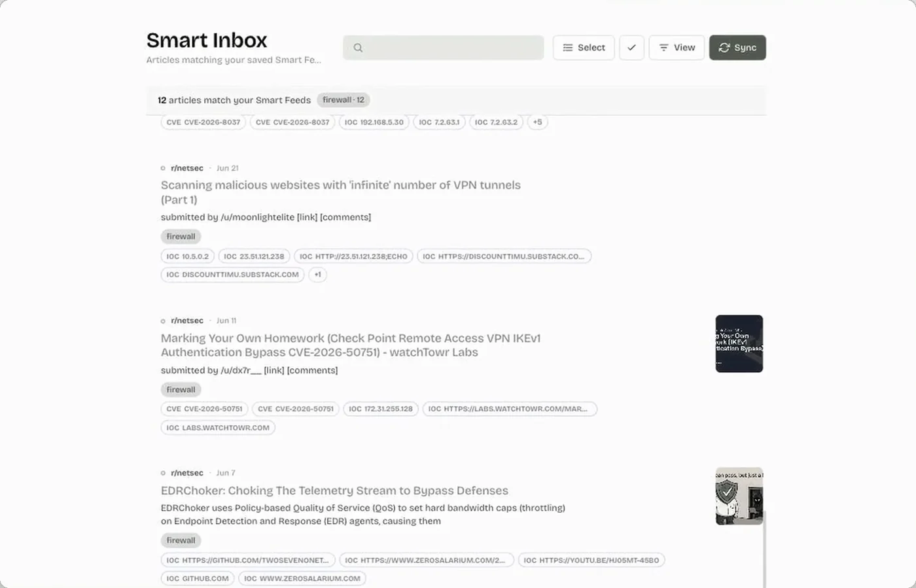Image resolution: width=916 pixels, height=588 pixels.
Task: Click the IOC HTTPS://DISCOUNTTIMU.SUBSTACK.CO… chip
Action: point(504,256)
